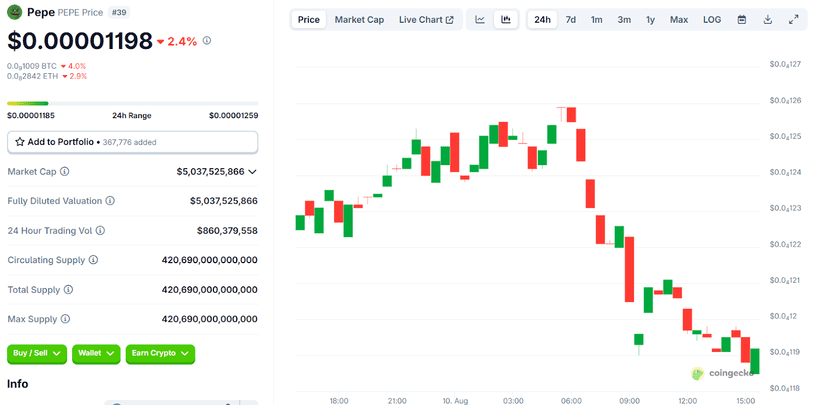Click the 10. Aug axis label
The height and width of the screenshot is (405, 825).
455,401
